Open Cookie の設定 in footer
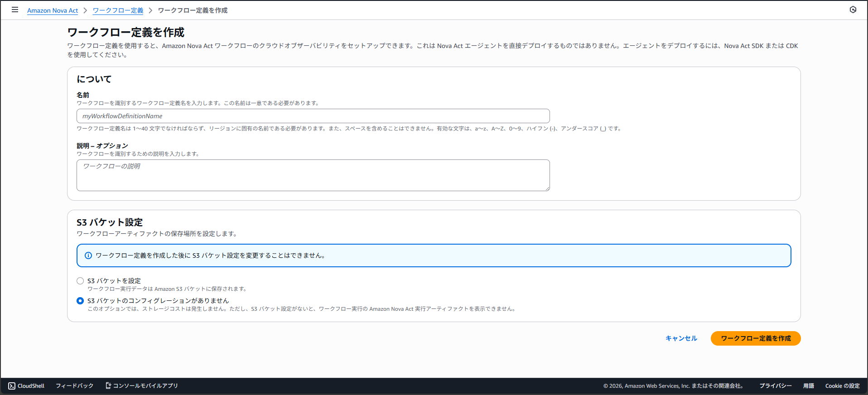This screenshot has width=868, height=395. click(x=843, y=386)
